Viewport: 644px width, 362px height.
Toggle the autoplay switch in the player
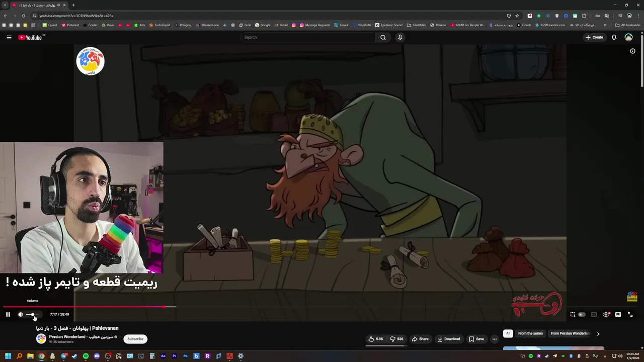(582, 314)
